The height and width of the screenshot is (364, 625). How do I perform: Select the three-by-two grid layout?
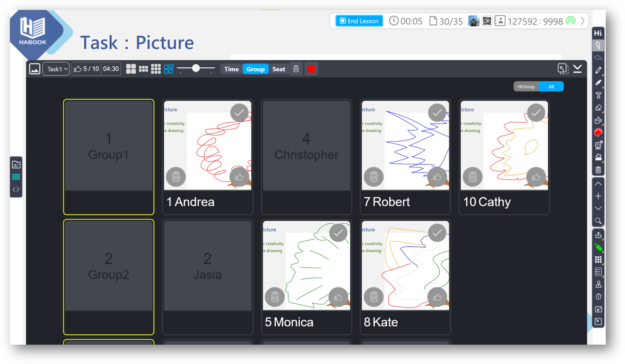pos(144,69)
